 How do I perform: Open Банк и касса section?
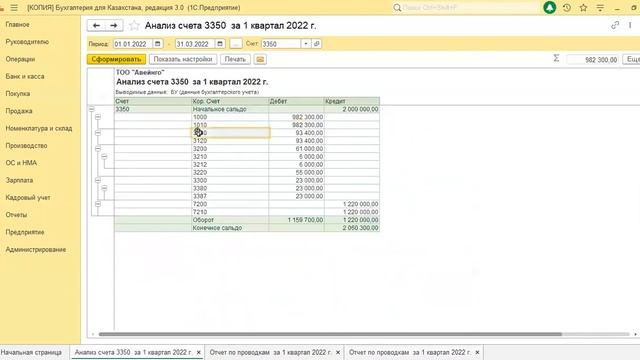[x=24, y=76]
